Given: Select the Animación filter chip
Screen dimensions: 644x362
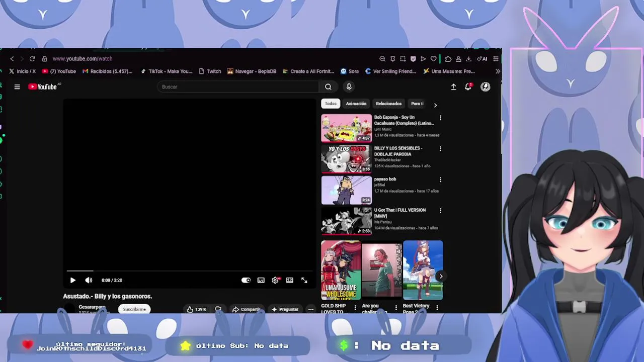Looking at the screenshot, I should coord(356,104).
